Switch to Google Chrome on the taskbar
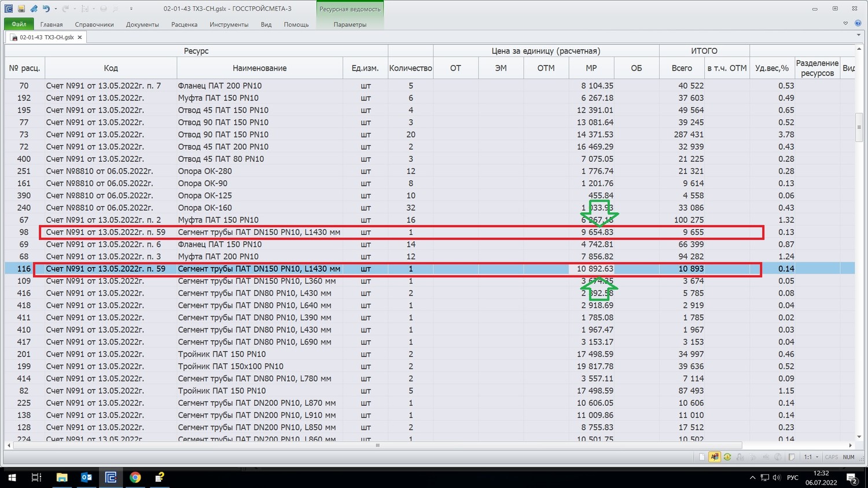 [x=135, y=478]
